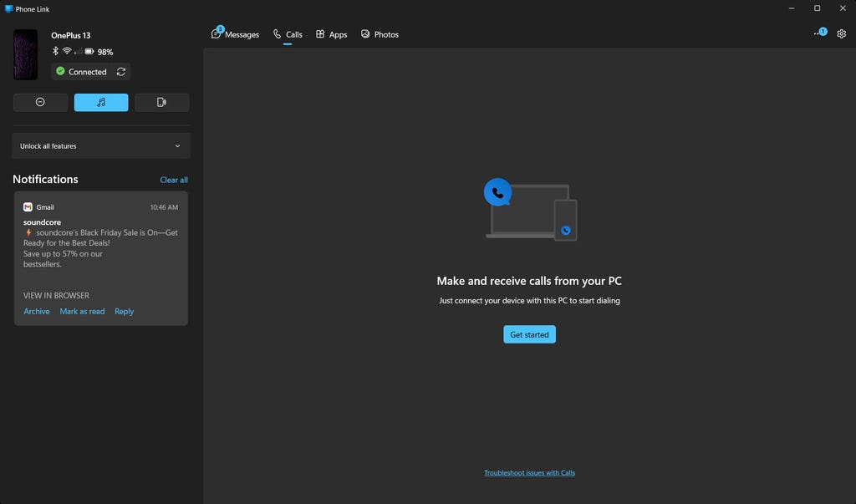Open the notifications flyout with badge
Image resolution: width=856 pixels, height=504 pixels.
pyautogui.click(x=819, y=33)
